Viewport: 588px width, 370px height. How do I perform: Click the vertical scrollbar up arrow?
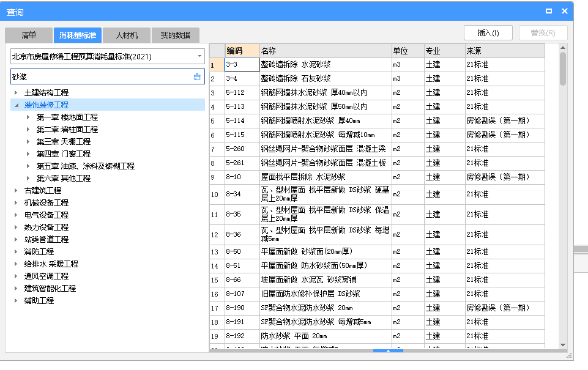pos(563,48)
